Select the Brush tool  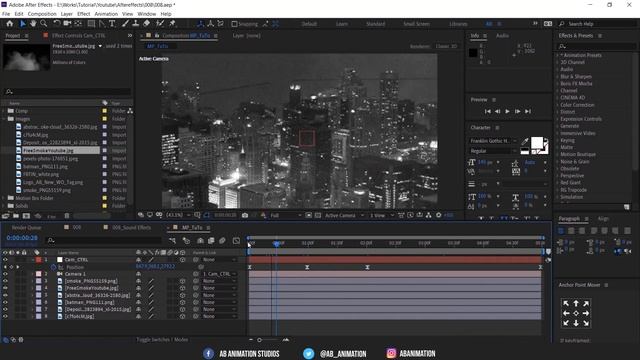click(x=125, y=24)
